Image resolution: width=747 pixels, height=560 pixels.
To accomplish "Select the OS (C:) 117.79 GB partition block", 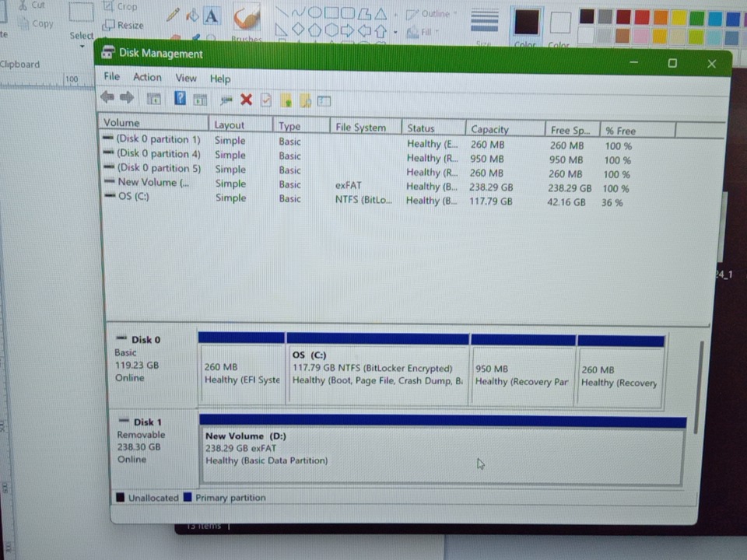I will 377,370.
